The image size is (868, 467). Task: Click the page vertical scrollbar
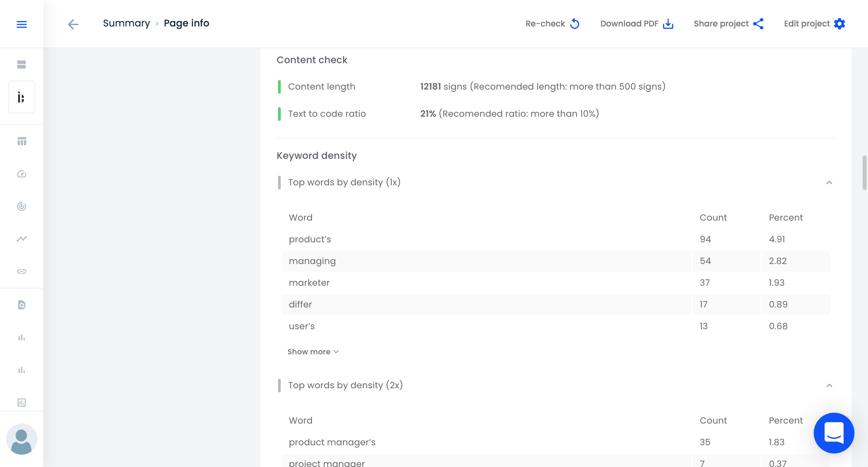[x=864, y=173]
